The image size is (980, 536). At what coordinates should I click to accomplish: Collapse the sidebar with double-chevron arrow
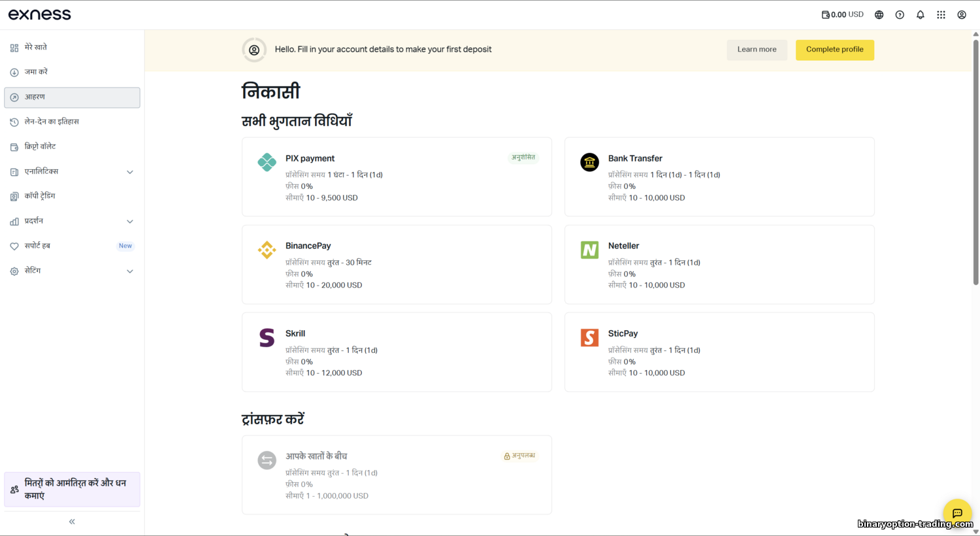click(x=72, y=522)
